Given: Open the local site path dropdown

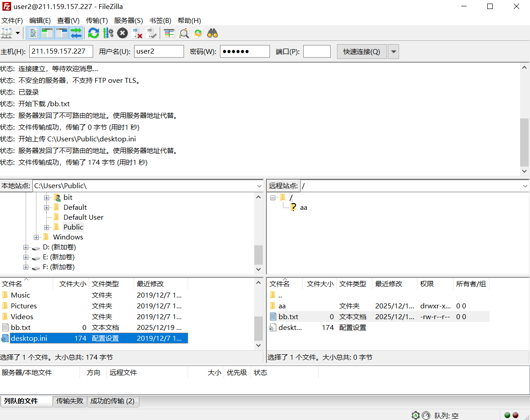Looking at the screenshot, I should click(x=259, y=186).
